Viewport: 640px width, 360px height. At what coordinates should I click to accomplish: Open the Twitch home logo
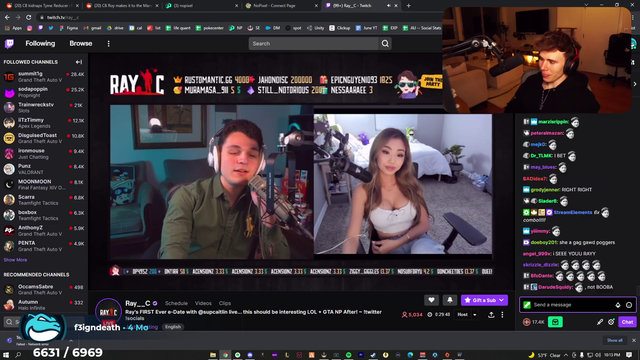[x=9, y=44]
